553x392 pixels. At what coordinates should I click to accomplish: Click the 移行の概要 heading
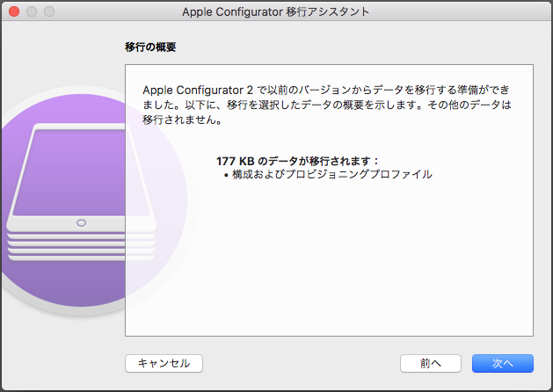click(150, 47)
